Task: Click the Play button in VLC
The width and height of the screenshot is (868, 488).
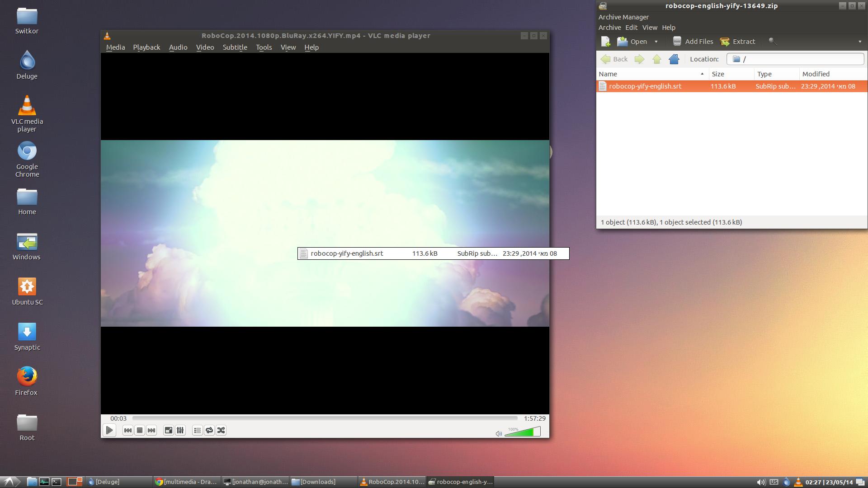Action: pyautogui.click(x=109, y=430)
